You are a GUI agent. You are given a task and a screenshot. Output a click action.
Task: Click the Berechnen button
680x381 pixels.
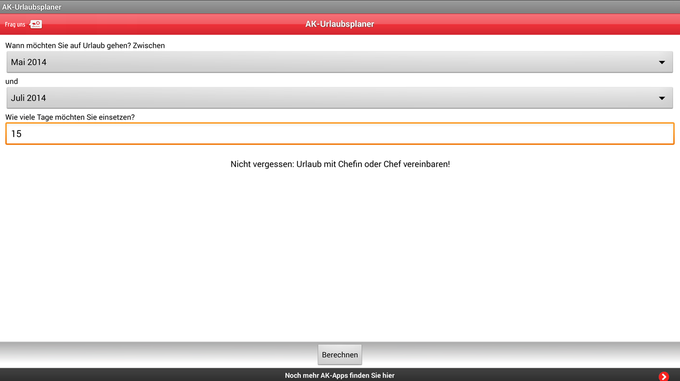pyautogui.click(x=340, y=355)
